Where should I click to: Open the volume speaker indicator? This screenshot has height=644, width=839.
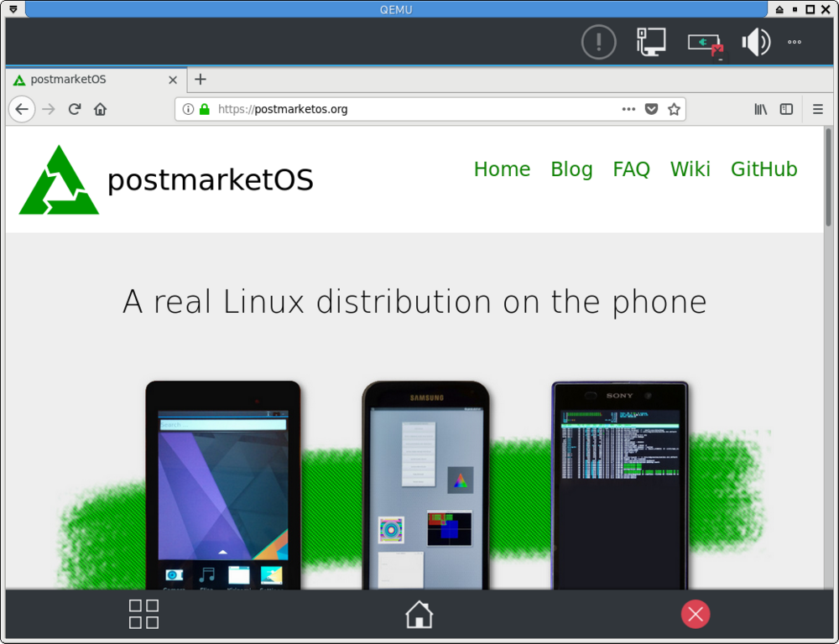point(755,42)
